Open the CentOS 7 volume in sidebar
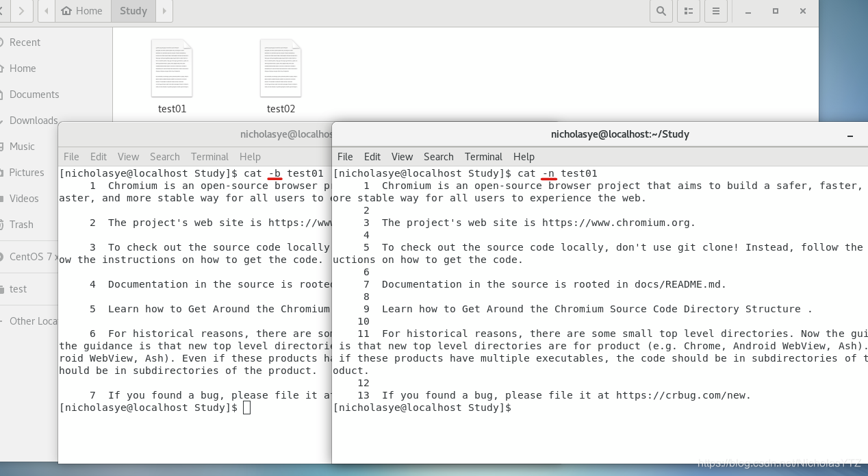This screenshot has height=476, width=868. (x=29, y=257)
